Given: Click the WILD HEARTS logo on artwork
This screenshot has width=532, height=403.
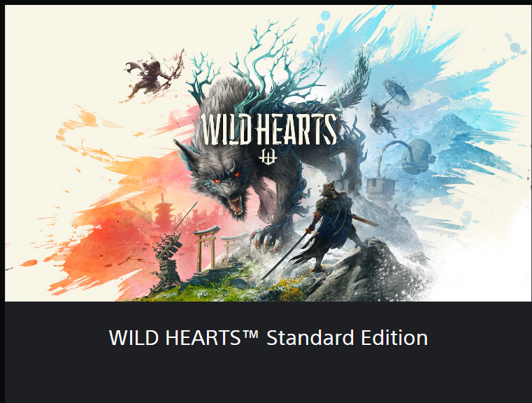Looking at the screenshot, I should click(x=268, y=129).
